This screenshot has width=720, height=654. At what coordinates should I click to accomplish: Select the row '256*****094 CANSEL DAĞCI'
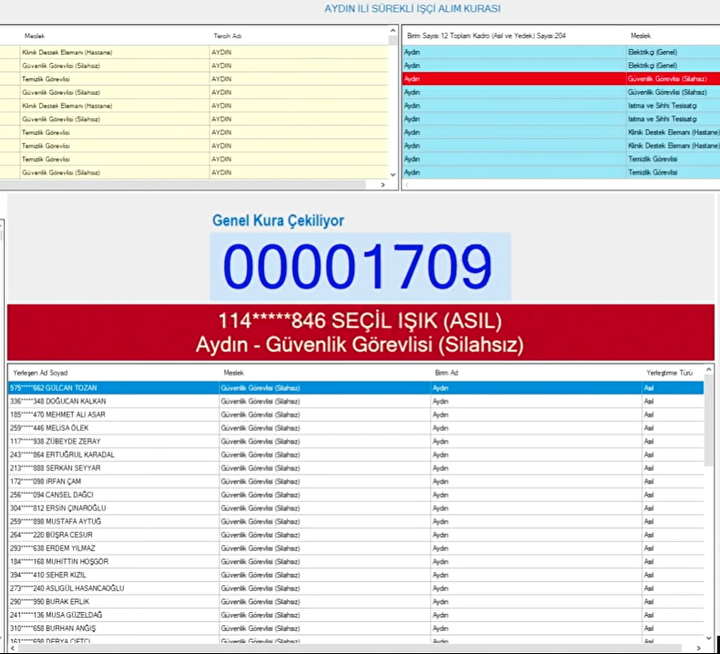[356, 495]
